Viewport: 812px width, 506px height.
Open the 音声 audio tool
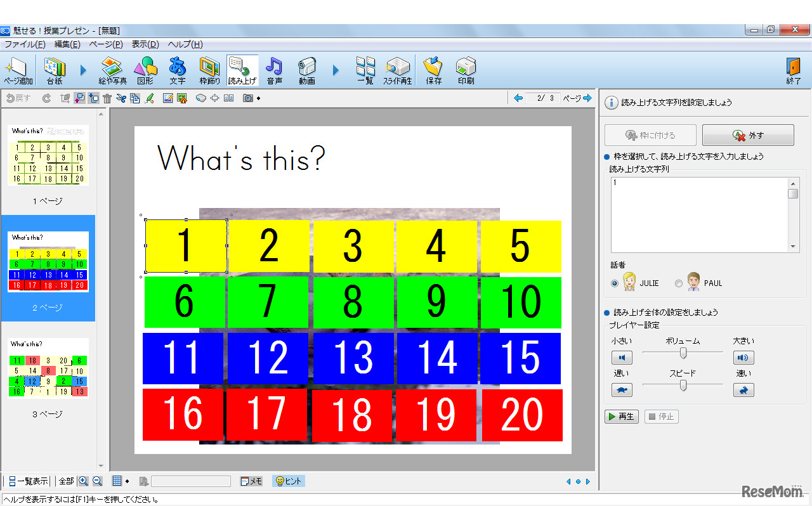[274, 70]
